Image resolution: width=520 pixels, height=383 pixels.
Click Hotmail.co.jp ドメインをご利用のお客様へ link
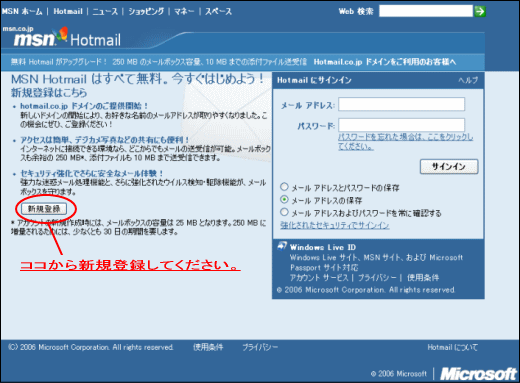(385, 62)
